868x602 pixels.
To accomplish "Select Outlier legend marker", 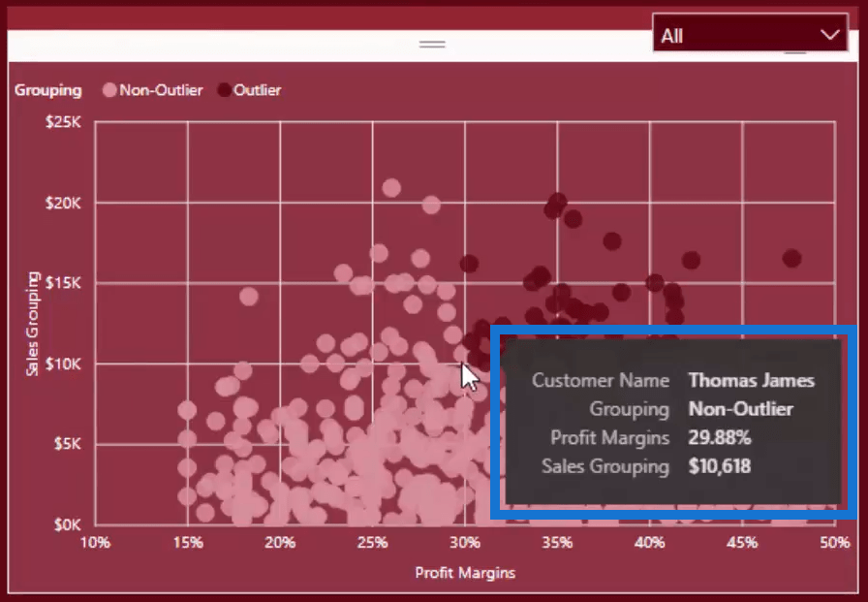I will coord(224,90).
